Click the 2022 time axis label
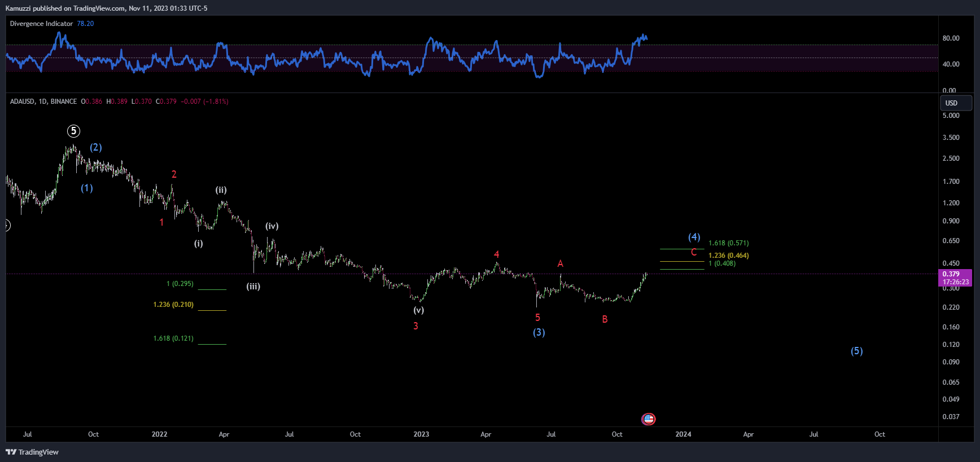Screen dimensions: 980x462 pyautogui.click(x=160, y=434)
